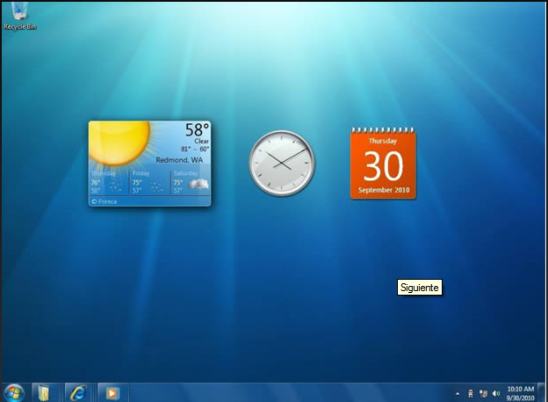Click the Saturday forecast cloud icon
The width and height of the screenshot is (548, 402).
click(199, 184)
